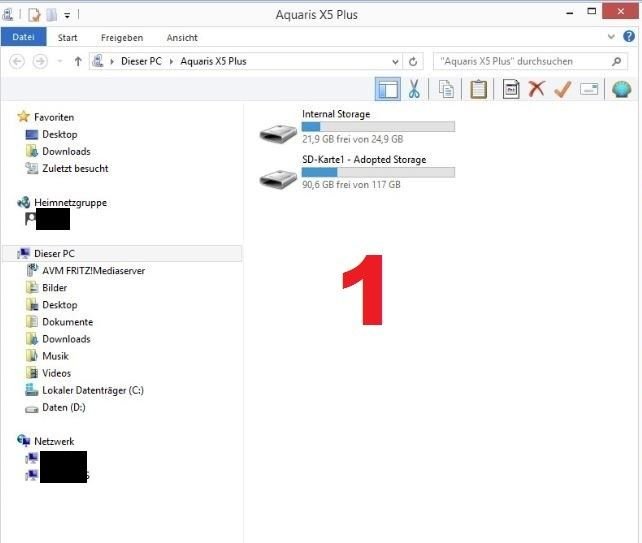Switch to the Ansicht ribbon tab
642x543 pixels.
coord(182,38)
